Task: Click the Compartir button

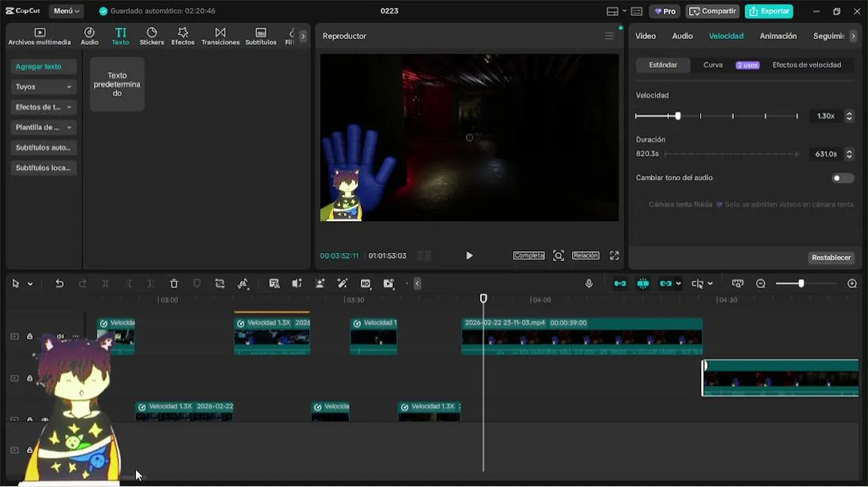Action: pos(713,11)
